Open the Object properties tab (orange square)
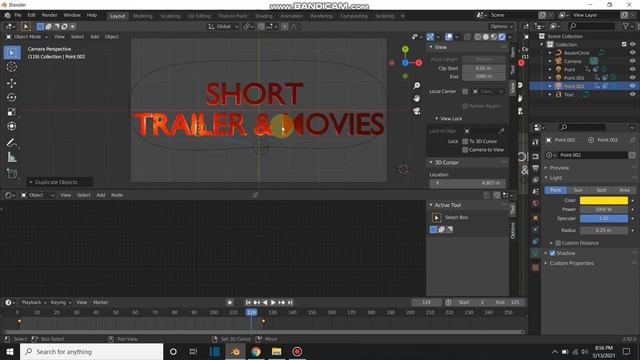This screenshot has height=360, width=640. coord(536,218)
